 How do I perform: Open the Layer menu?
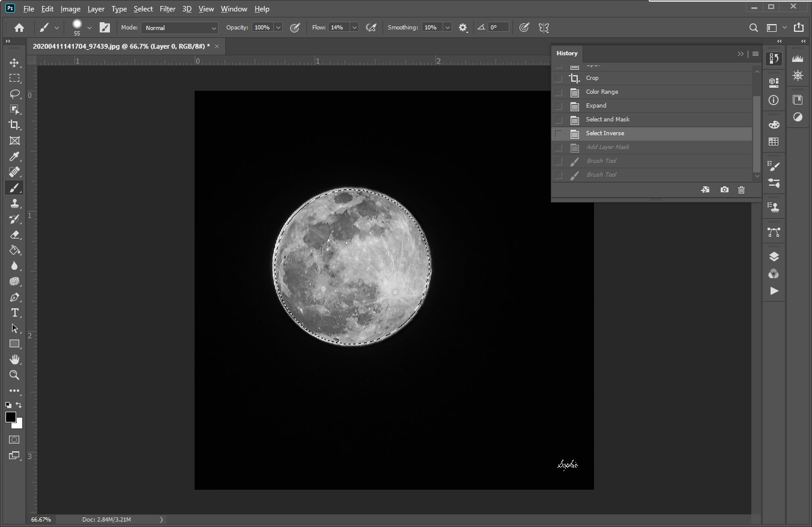(x=95, y=9)
